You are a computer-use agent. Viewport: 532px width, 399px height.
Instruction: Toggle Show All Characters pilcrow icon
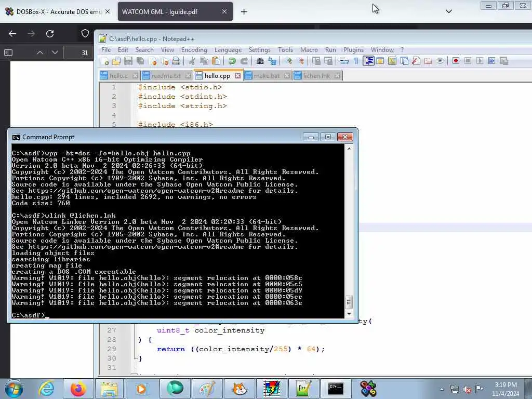356,61
